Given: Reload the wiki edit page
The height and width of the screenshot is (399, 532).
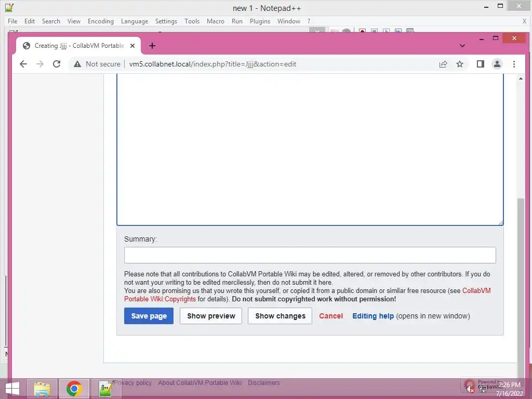Looking at the screenshot, I should tap(57, 64).
